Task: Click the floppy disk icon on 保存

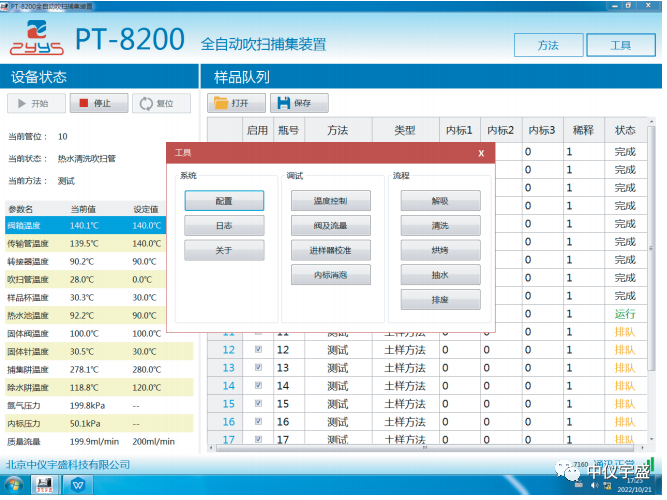Action: (281, 103)
